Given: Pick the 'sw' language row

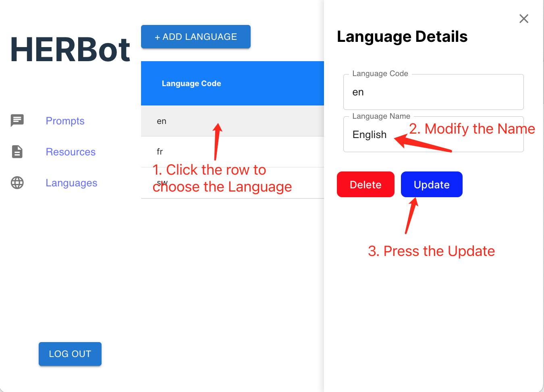Looking at the screenshot, I should [242, 183].
